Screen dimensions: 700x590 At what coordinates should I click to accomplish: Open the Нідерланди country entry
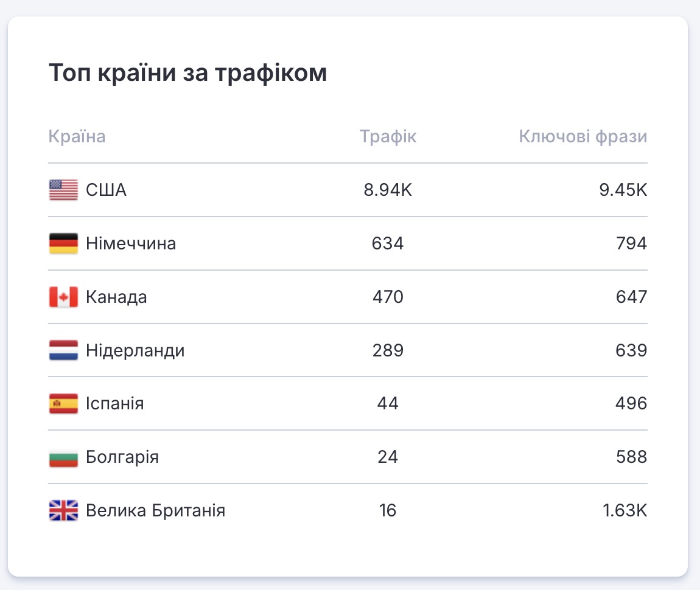[135, 351]
